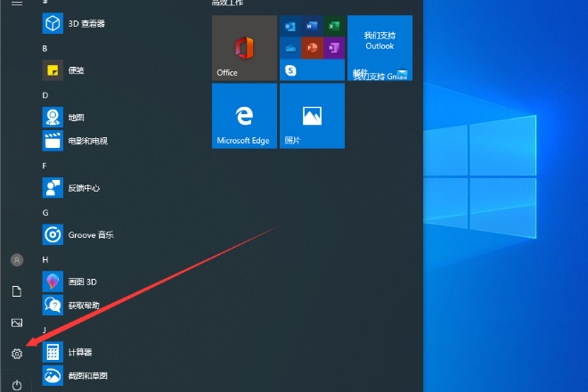Click the 高效工作 tile group title
The width and height of the screenshot is (588, 392).
coord(227,3)
